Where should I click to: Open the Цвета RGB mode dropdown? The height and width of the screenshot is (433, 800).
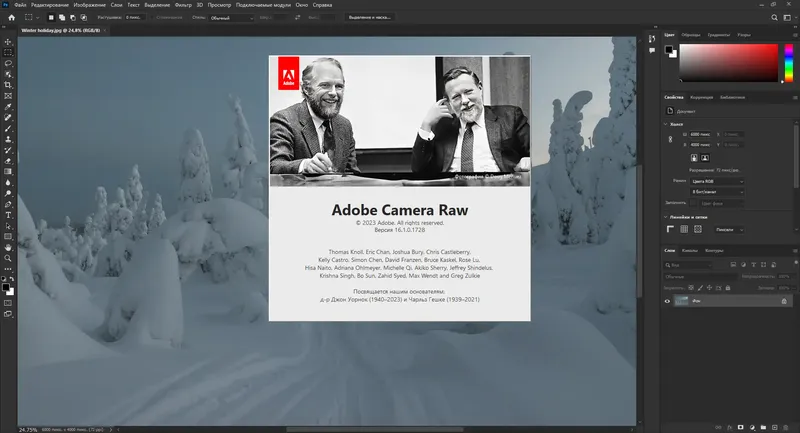click(x=717, y=181)
